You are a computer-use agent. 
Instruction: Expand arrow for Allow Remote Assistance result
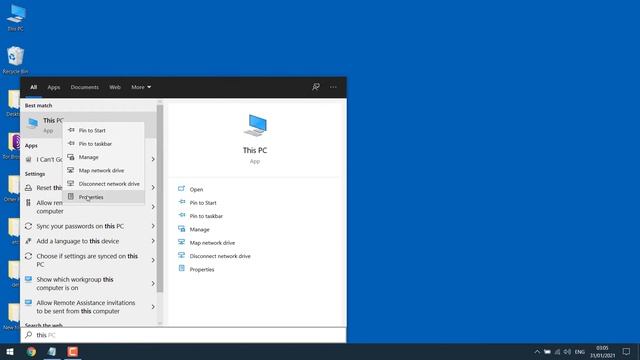[x=153, y=307]
